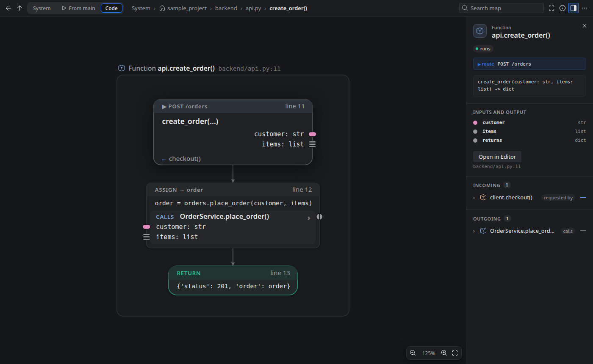Open the api.py breadcrumb
The image size is (593, 364).
[x=253, y=8]
